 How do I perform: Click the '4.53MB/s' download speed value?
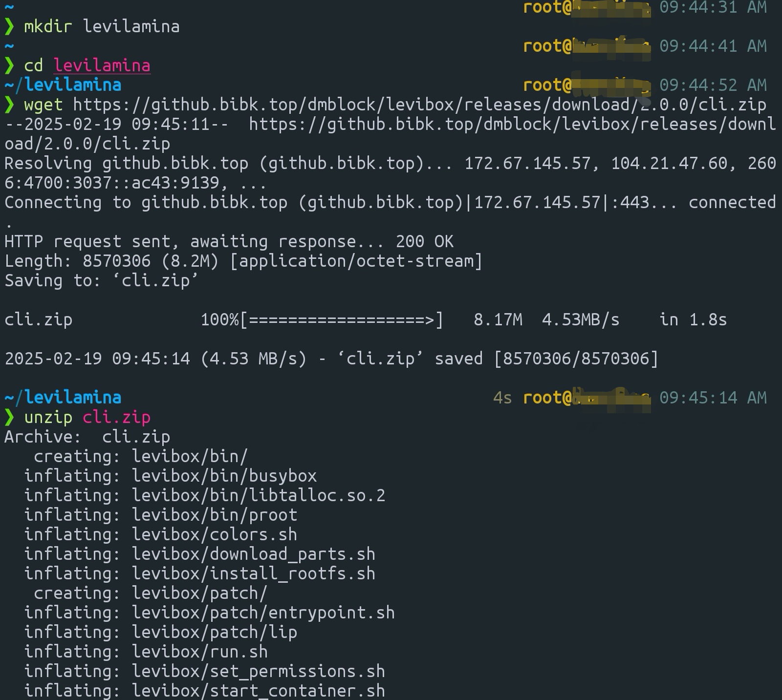pos(581,319)
